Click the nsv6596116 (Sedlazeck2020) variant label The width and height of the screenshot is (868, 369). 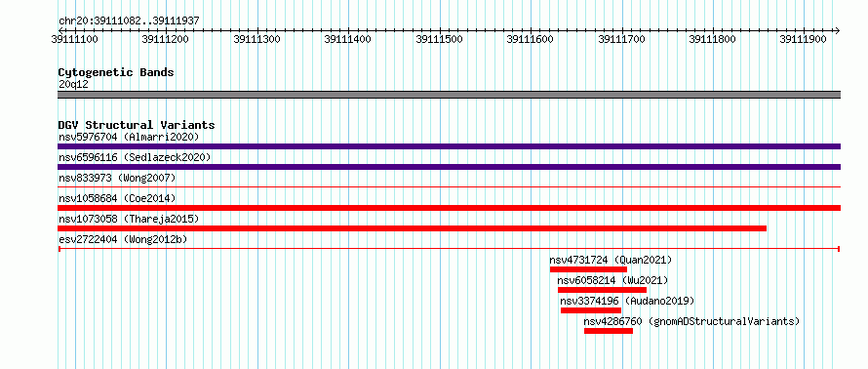135,157
